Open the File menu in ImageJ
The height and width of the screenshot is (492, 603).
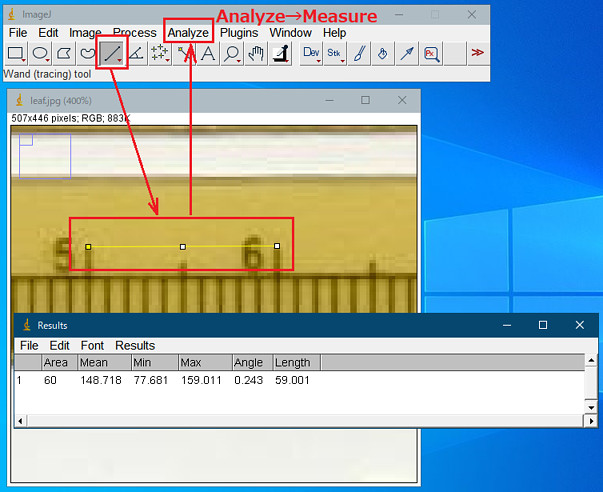tap(18, 33)
